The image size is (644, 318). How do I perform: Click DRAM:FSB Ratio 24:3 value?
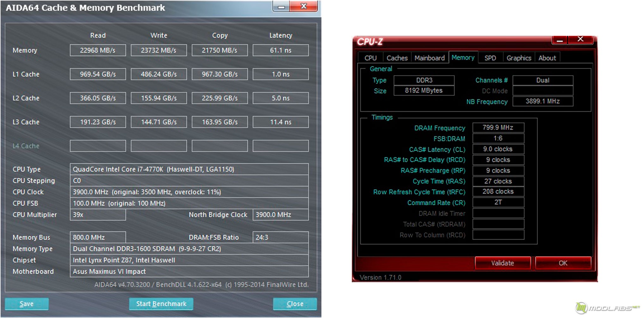click(x=281, y=237)
